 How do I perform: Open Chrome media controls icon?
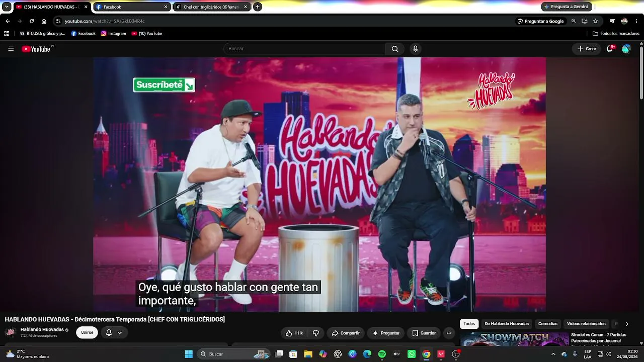point(612,21)
